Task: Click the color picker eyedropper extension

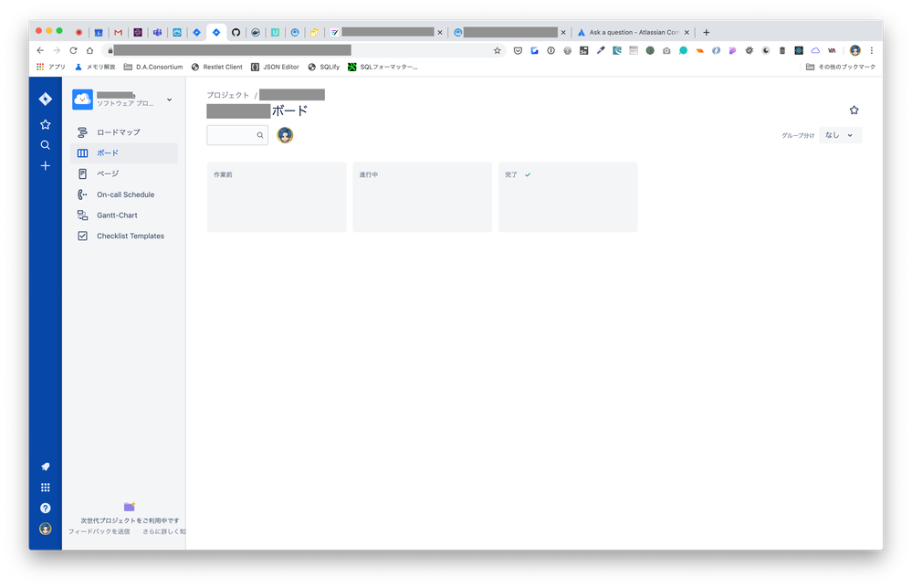Action: pos(601,50)
